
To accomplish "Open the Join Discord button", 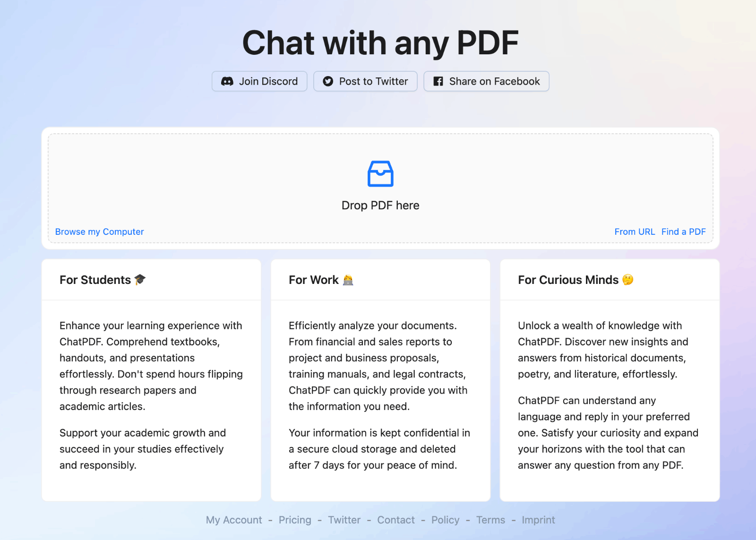I will [259, 81].
